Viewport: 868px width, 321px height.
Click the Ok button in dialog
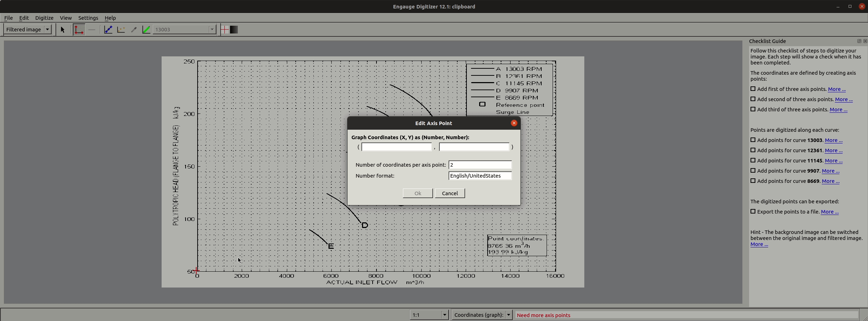coord(418,193)
